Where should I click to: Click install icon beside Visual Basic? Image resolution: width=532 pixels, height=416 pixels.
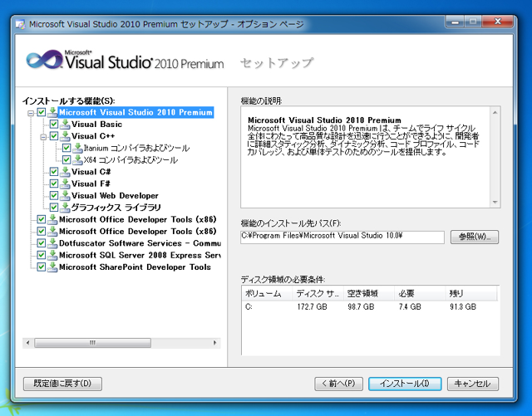click(x=65, y=125)
